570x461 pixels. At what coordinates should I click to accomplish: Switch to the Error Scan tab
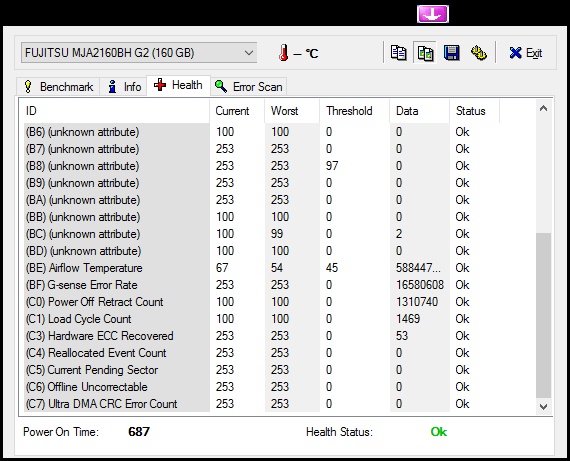(x=249, y=87)
